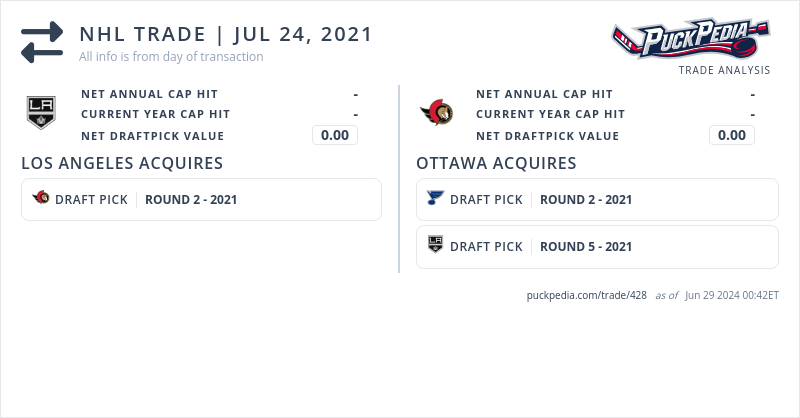800x418 pixels.
Task: Click Ottawa Current Year Cap Hit label
Action: point(550,115)
